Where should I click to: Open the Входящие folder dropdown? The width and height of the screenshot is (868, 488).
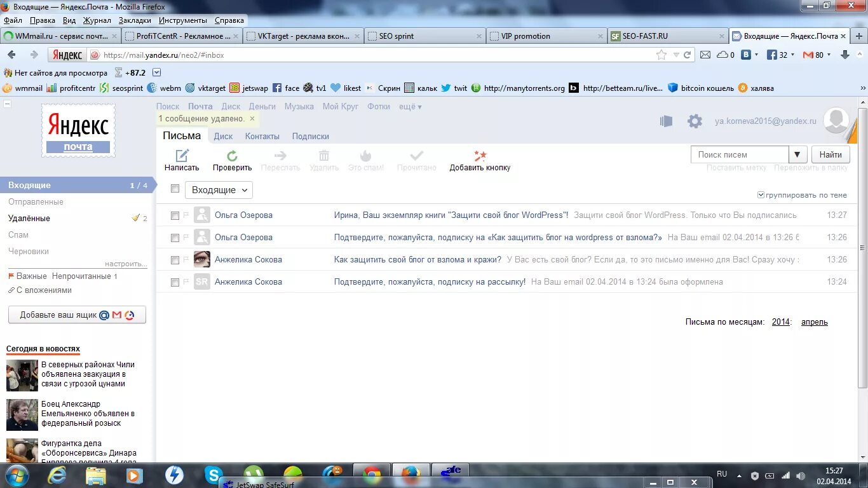[219, 190]
